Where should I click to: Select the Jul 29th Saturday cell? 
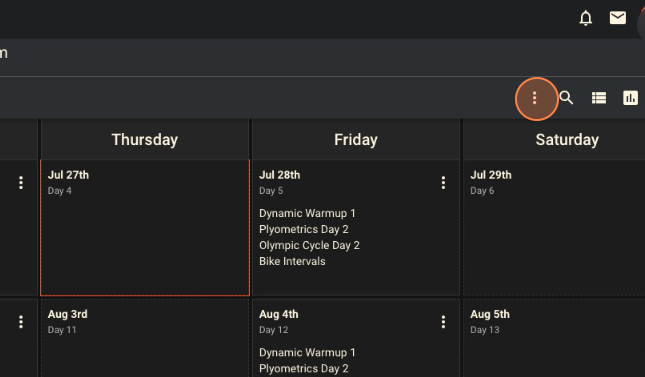554,228
